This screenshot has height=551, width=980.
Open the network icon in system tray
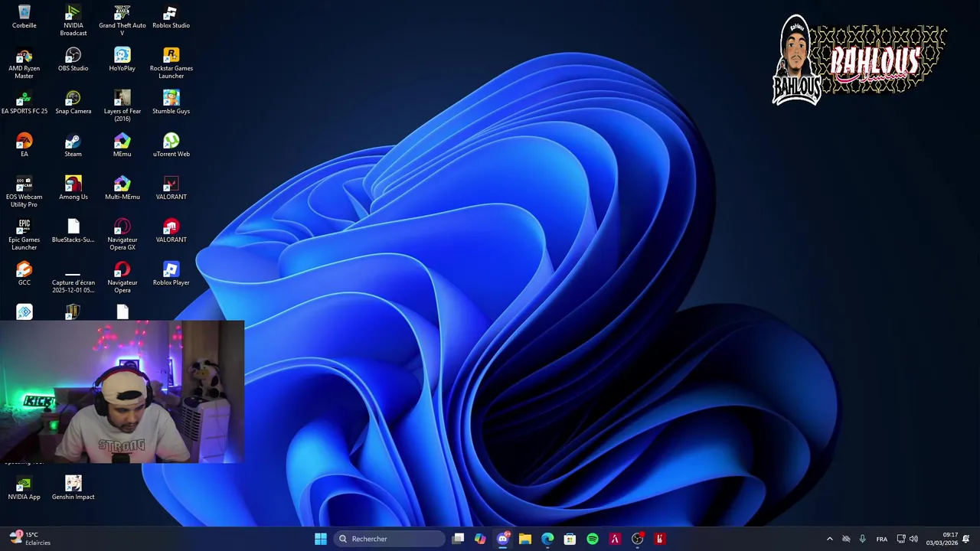(x=901, y=539)
